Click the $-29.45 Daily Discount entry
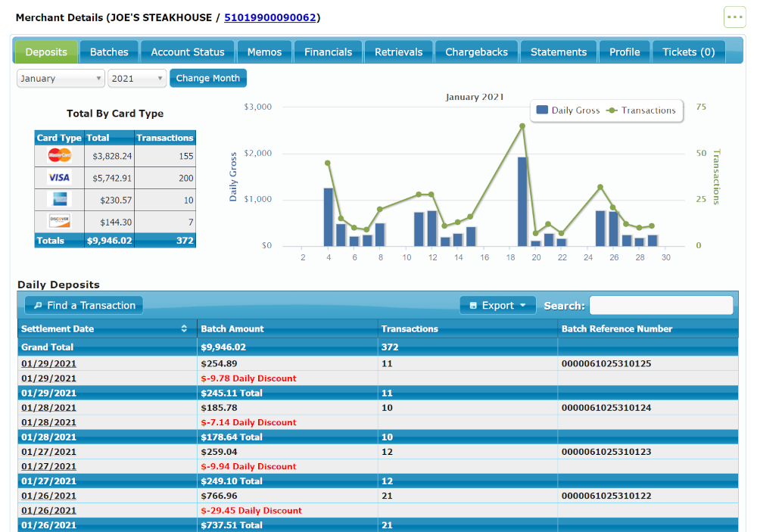The image size is (757, 532). click(251, 510)
